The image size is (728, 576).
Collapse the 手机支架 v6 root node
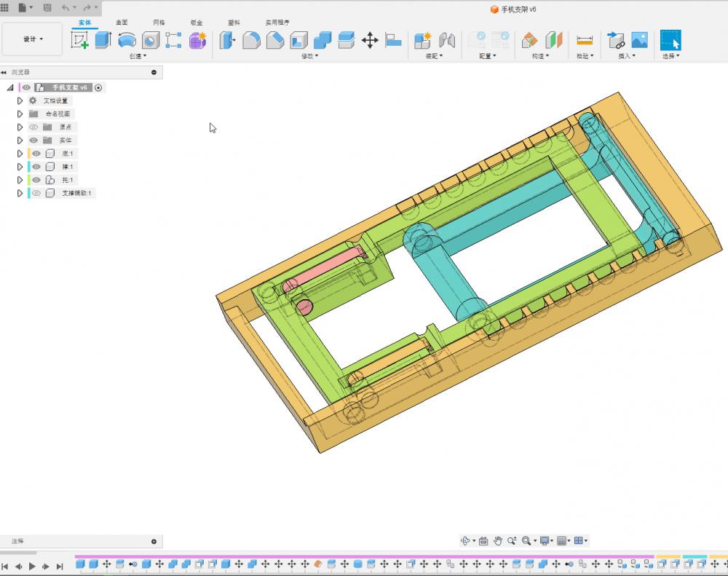click(x=10, y=87)
